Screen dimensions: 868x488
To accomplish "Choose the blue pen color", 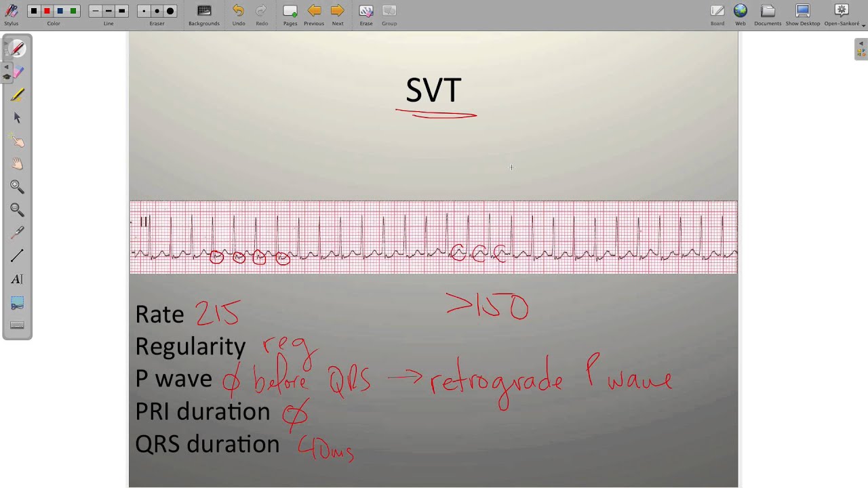I will tap(60, 11).
